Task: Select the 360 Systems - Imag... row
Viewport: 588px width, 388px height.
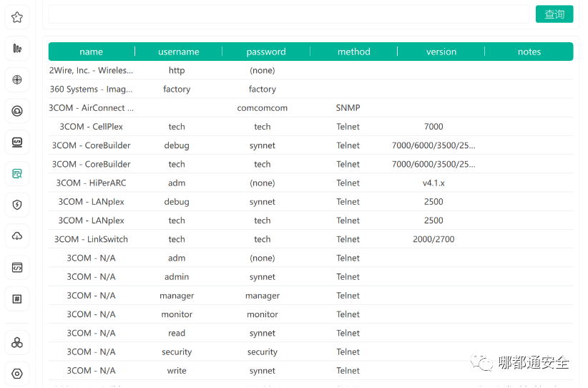Action: click(x=310, y=89)
